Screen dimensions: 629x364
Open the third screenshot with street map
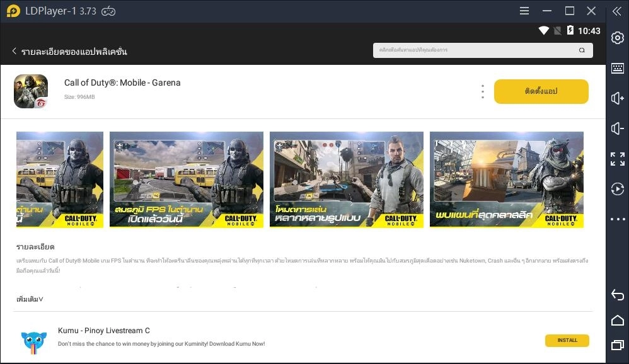tap(347, 179)
